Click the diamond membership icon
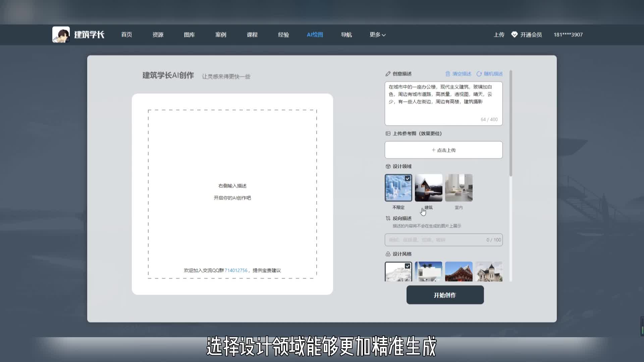 click(x=514, y=35)
